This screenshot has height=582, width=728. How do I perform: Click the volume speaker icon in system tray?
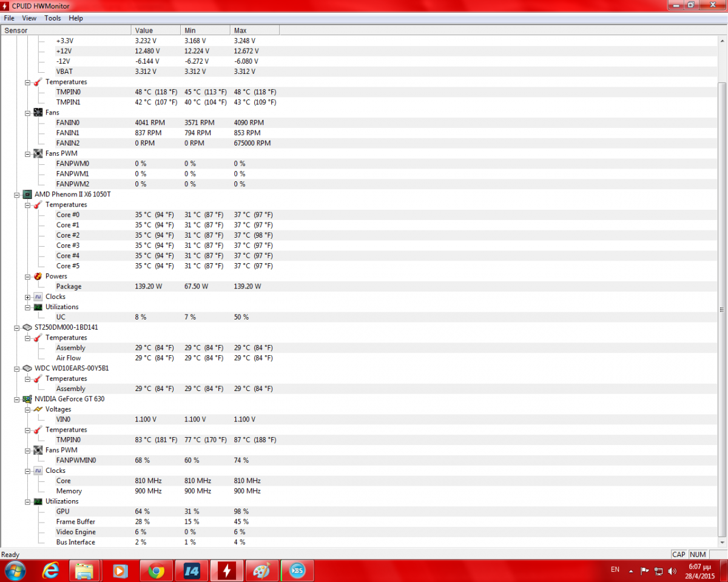[x=672, y=571]
